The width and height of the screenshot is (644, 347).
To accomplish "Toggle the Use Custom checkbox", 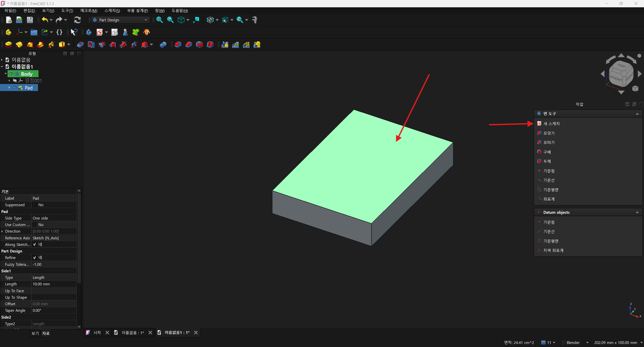I will pos(35,225).
